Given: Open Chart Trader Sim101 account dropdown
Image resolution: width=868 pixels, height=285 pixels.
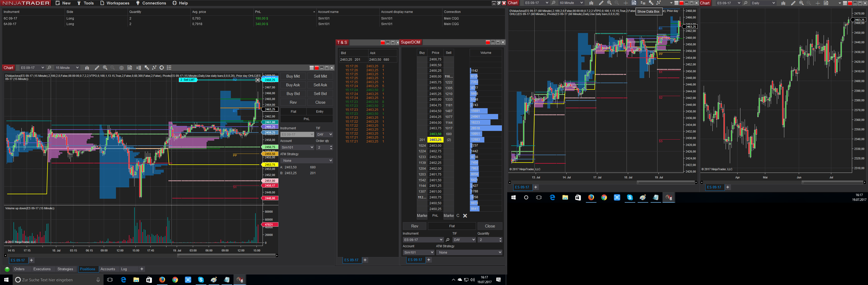Looking at the screenshot, I should point(297,147).
